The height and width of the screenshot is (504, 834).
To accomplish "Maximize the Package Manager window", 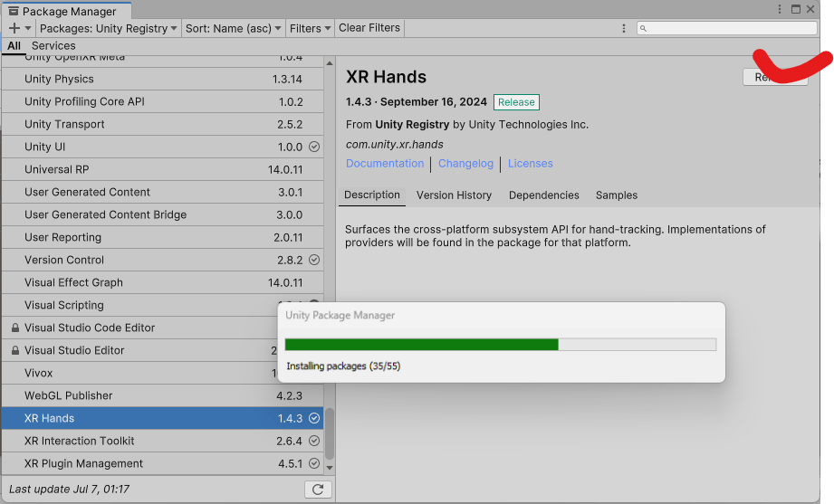I will click(x=796, y=9).
